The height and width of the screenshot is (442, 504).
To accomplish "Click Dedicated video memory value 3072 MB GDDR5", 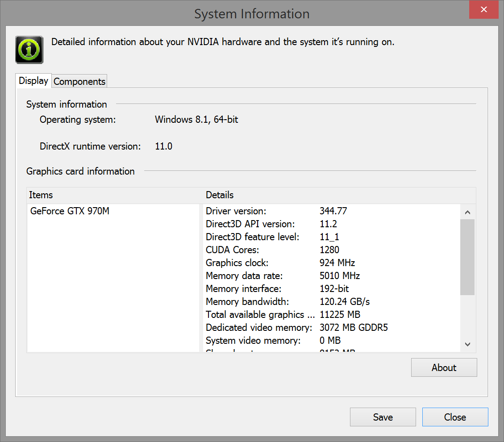I will coord(354,327).
